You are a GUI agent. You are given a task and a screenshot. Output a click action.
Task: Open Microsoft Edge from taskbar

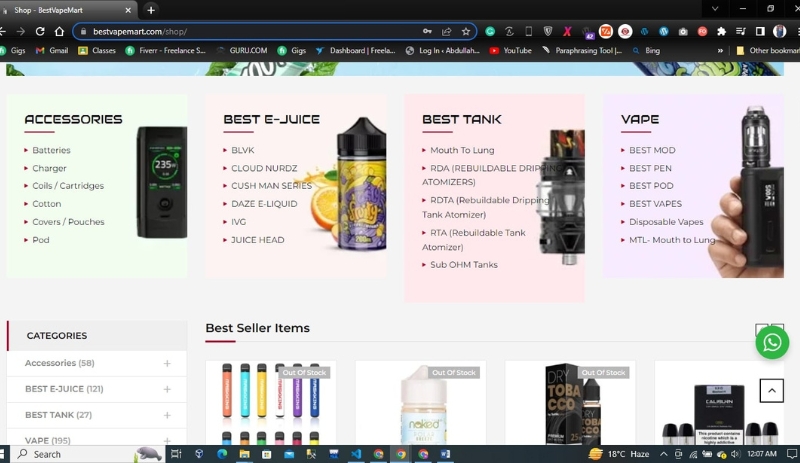point(222,454)
